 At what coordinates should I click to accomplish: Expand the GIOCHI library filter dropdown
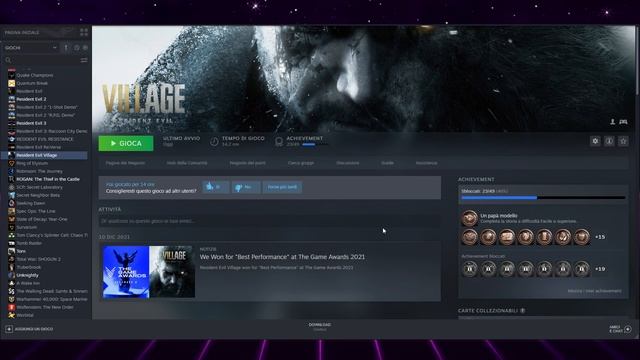coord(31,48)
